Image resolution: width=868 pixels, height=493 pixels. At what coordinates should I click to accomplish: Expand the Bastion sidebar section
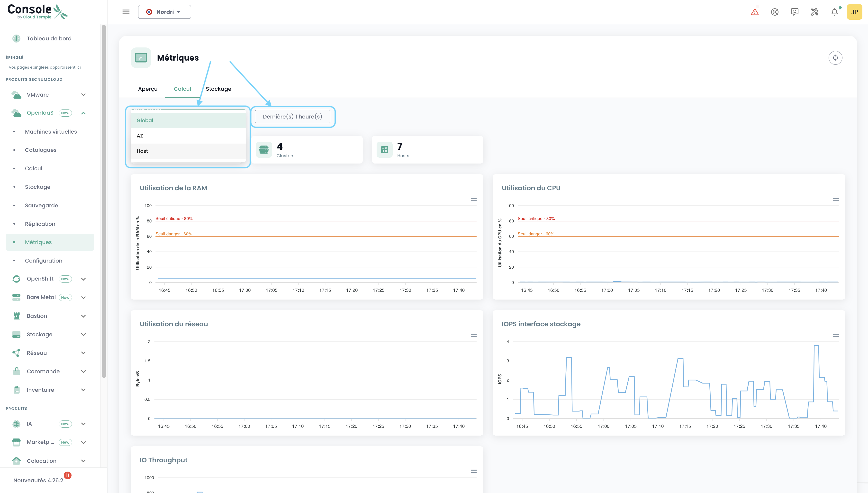tap(83, 316)
